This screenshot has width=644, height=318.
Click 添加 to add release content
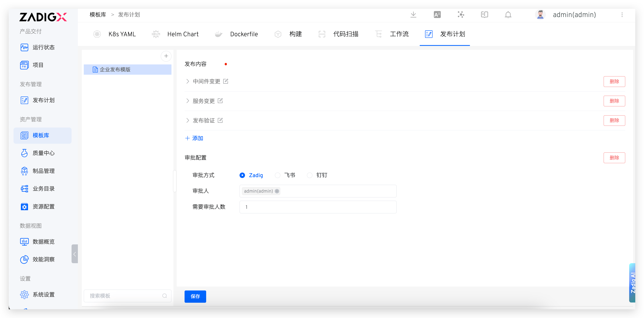click(x=194, y=138)
